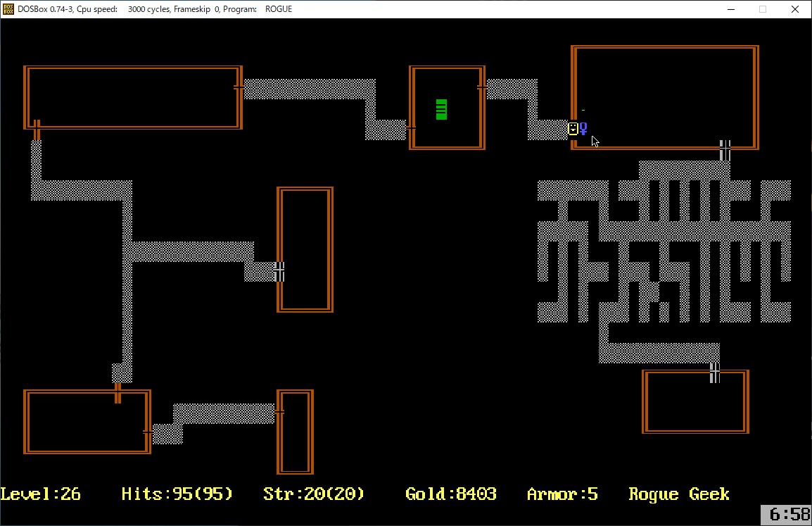Viewport: 812px width, 526px height.
Task: Click the Armor:5 status text
Action: pos(562,494)
